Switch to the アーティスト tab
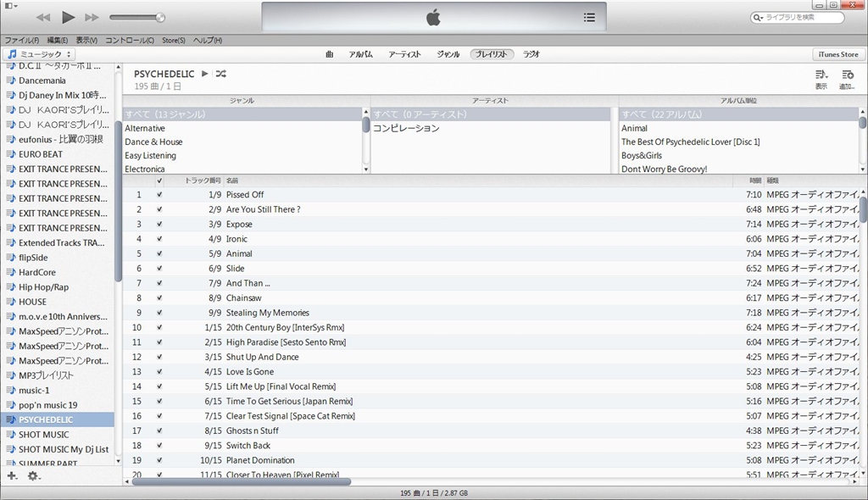Image resolution: width=868 pixels, height=500 pixels. pyautogui.click(x=404, y=54)
